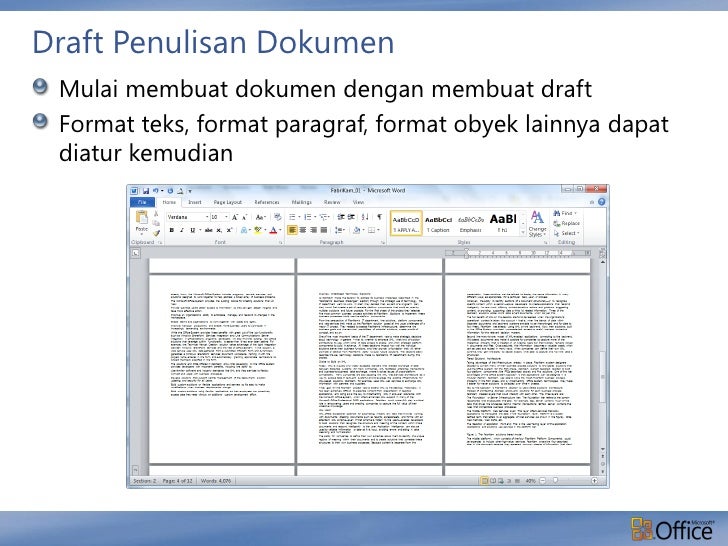Screen dimensions: 728x546
Task: Click Web Layout view icon in status bar
Action: point(501,481)
